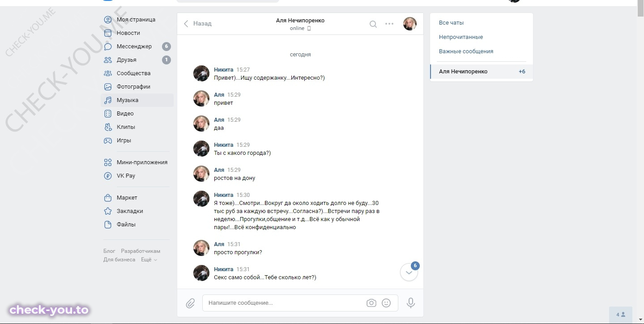Open Друзья menu label
Image resolution: width=644 pixels, height=324 pixels.
pyautogui.click(x=127, y=60)
